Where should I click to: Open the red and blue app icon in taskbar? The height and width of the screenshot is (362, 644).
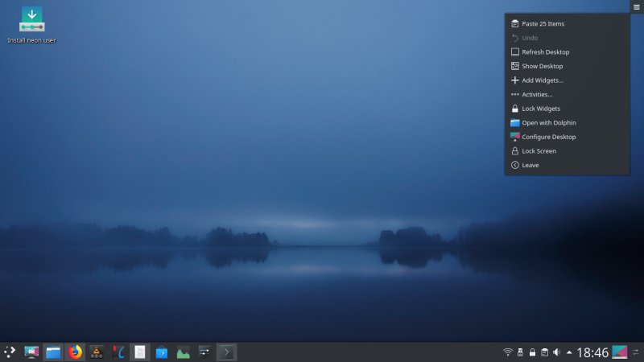pos(118,352)
